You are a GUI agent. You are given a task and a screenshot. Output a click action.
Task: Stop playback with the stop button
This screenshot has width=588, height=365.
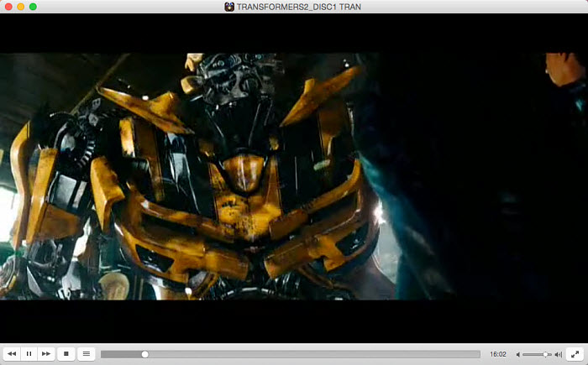click(x=66, y=354)
